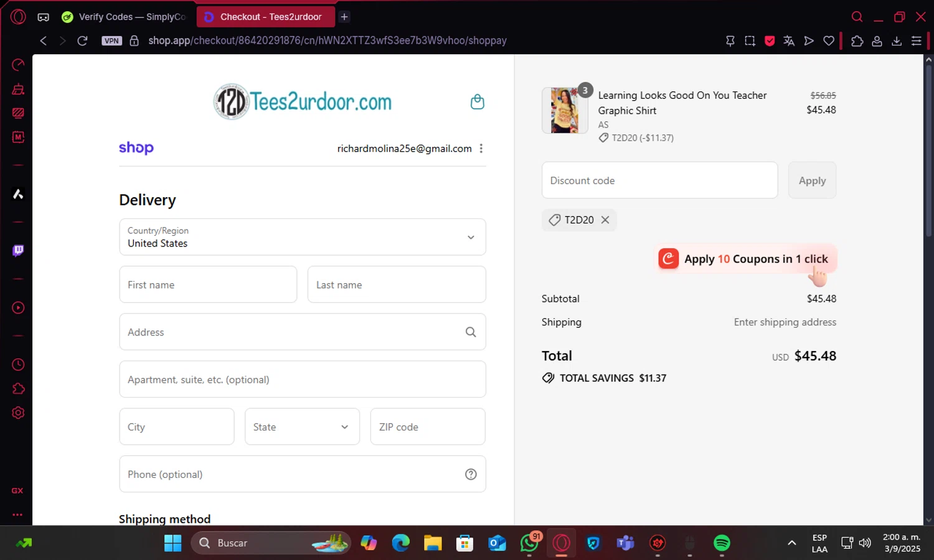Open the taskbar volume control

[865, 543]
